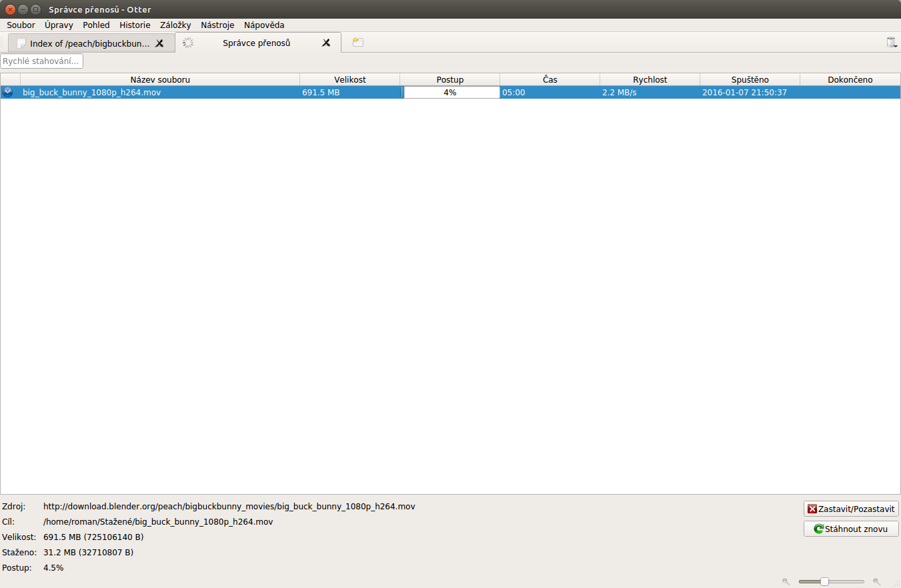
Task: Click the 691.5 MB (725106140 B) size detail
Action: 93,537
